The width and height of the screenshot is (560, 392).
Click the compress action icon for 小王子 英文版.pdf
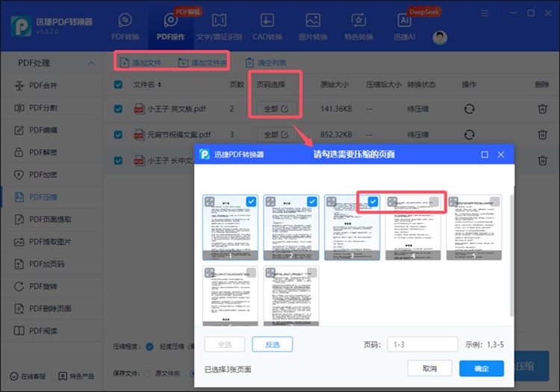[470, 108]
